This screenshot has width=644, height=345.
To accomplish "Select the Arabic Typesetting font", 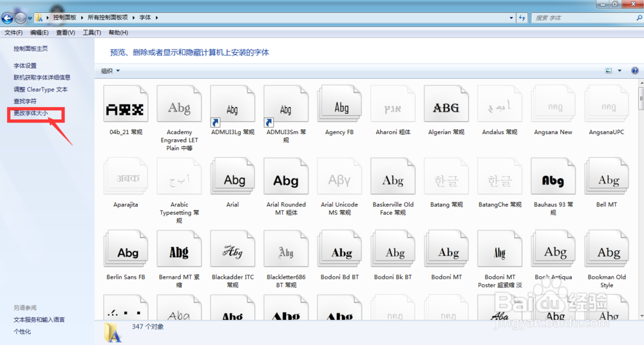I will pos(179,177).
